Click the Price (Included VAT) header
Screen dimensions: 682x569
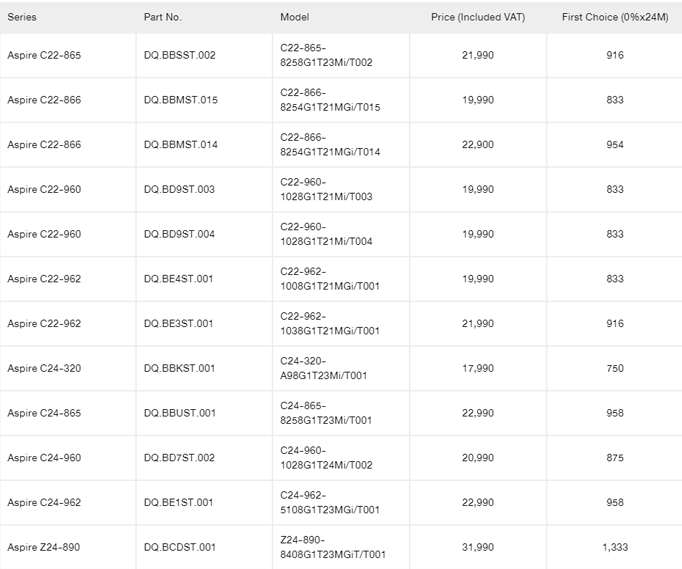tap(477, 17)
